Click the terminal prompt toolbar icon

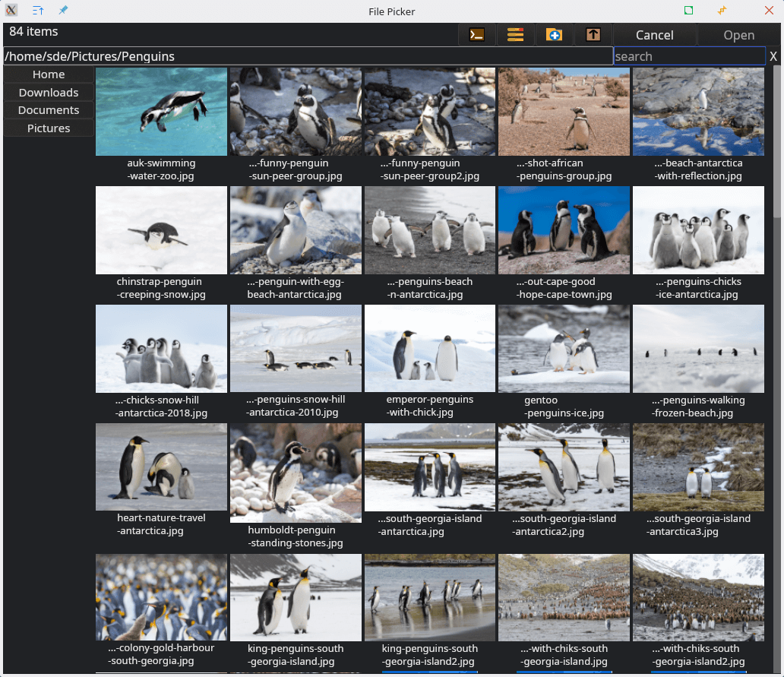click(477, 35)
